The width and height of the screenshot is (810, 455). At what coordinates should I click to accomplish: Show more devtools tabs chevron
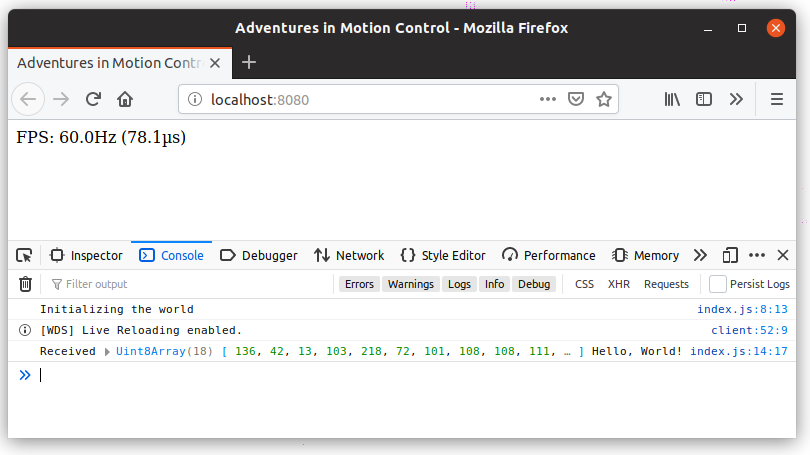pos(700,255)
